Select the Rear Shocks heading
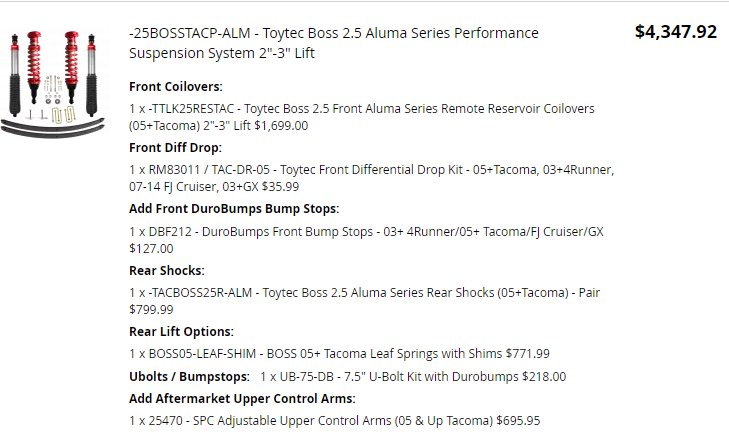 click(166, 271)
